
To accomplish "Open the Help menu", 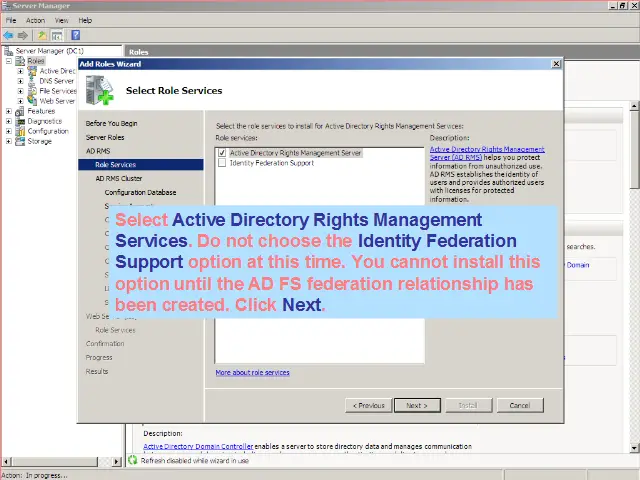I will 85,20.
